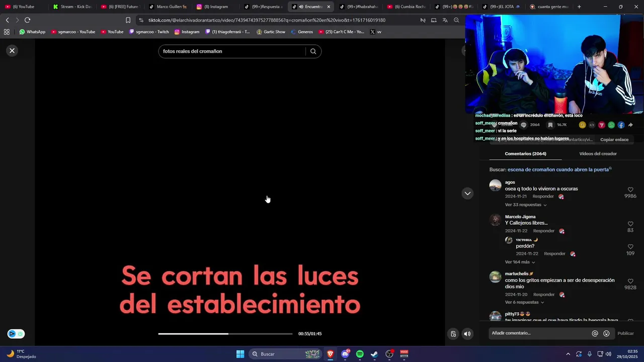
Task: Open Discord from the taskbar
Action: click(345, 354)
